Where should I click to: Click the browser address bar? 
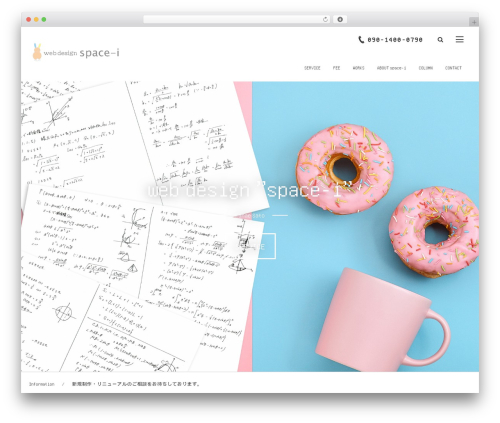click(x=236, y=20)
